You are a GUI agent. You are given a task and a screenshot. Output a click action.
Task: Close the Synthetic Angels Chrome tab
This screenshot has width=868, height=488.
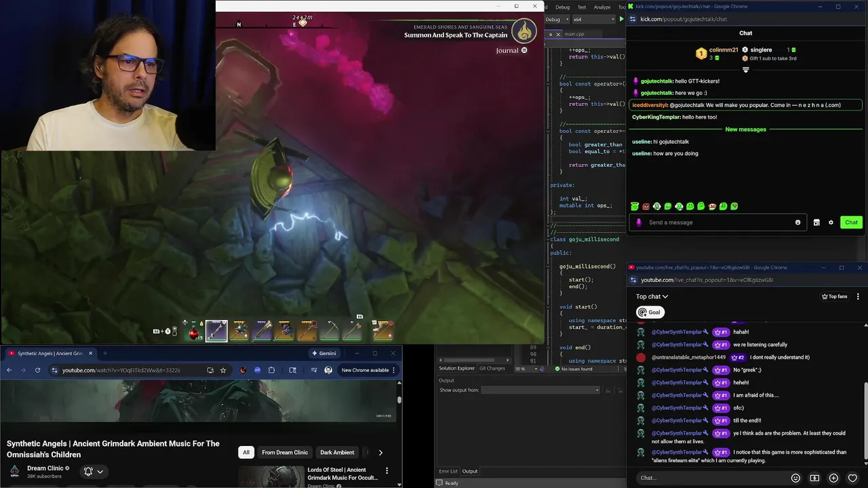90,353
